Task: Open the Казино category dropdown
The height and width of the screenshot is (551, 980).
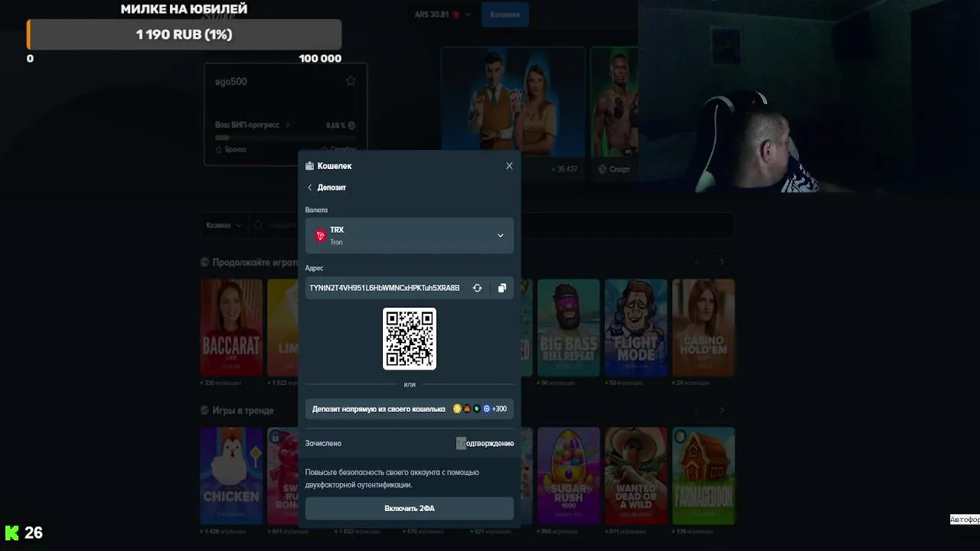Action: pos(223,225)
